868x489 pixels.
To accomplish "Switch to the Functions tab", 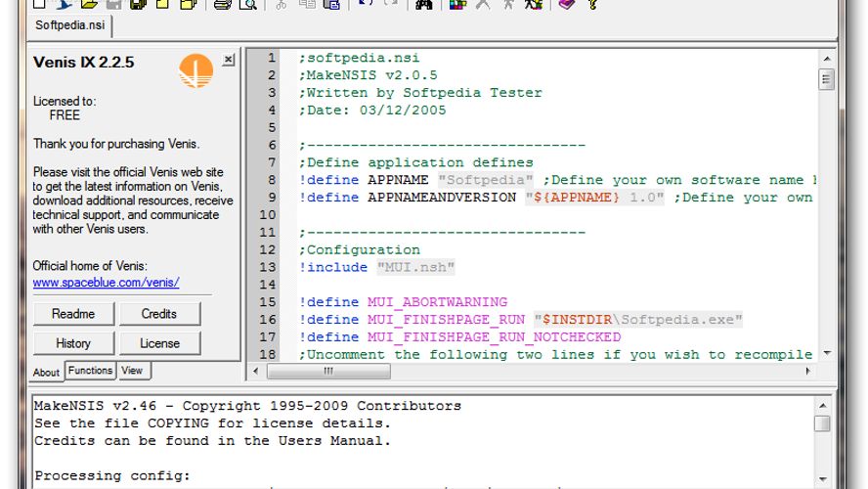I will pos(90,370).
